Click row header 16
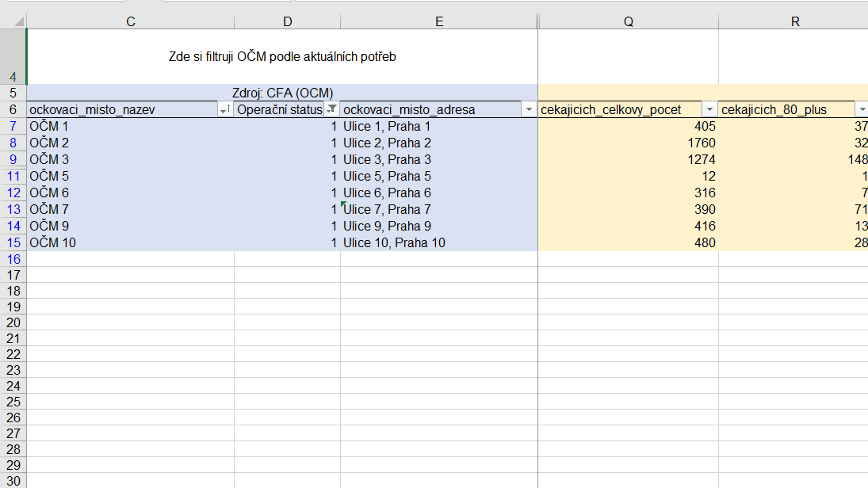Image resolution: width=868 pixels, height=488 pixels. pyautogui.click(x=13, y=259)
